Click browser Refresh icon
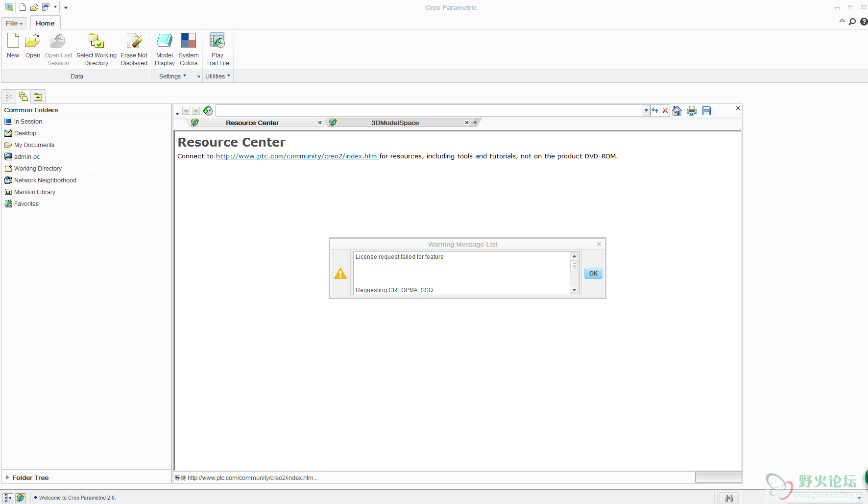Viewport: 868px width, 504px height. (x=655, y=111)
